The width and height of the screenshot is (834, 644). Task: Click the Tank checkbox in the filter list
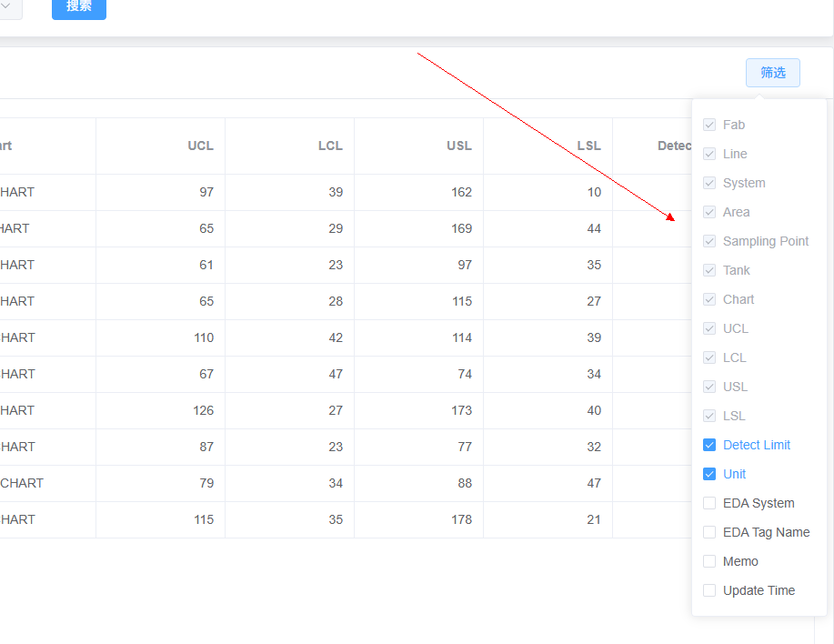[x=709, y=270]
